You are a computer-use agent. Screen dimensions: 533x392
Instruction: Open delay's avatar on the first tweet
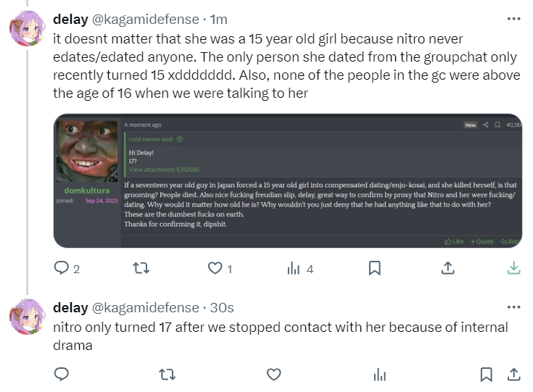pyautogui.click(x=28, y=28)
